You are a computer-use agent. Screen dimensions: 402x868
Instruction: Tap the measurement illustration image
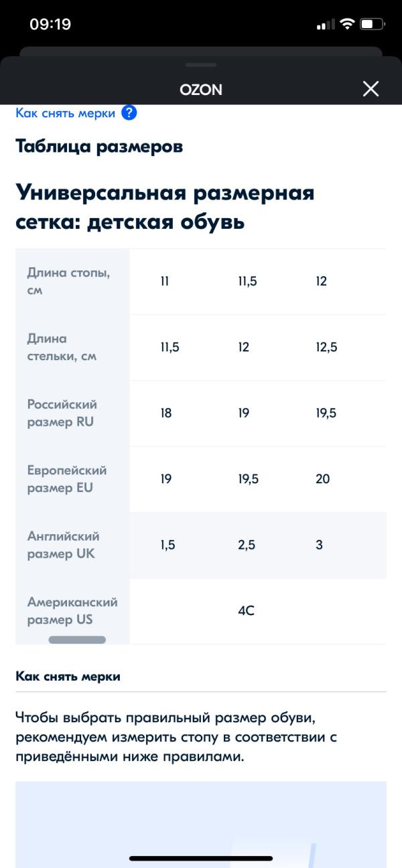click(201, 823)
